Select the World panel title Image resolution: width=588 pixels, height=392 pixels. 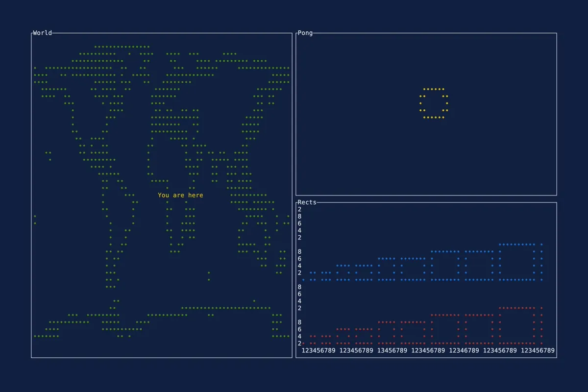pyautogui.click(x=42, y=33)
